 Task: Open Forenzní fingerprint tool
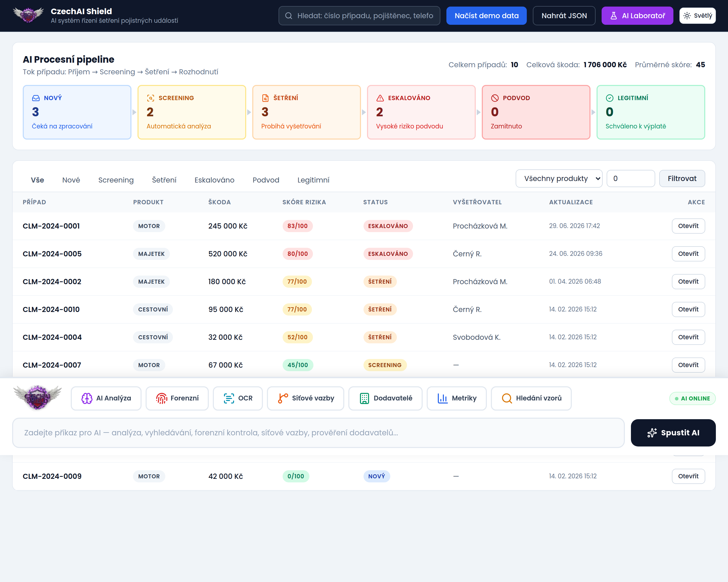[177, 398]
